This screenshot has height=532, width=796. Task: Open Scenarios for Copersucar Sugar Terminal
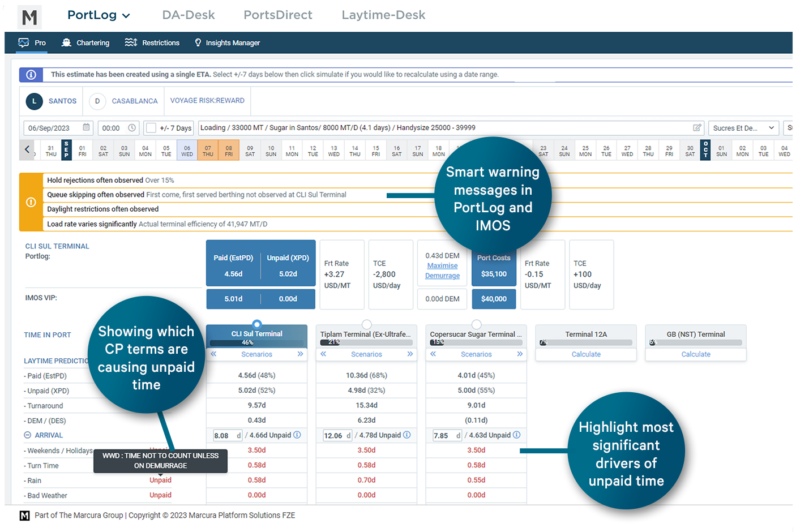476,354
